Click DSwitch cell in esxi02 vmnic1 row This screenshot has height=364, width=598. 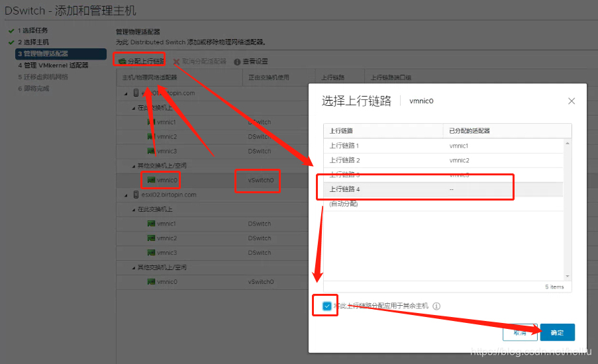pyautogui.click(x=260, y=224)
